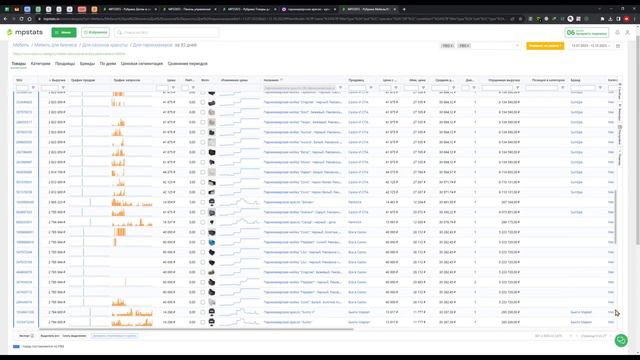Open the SKU column filter icon
Screen dimensions: 640x360
[x=33, y=88]
